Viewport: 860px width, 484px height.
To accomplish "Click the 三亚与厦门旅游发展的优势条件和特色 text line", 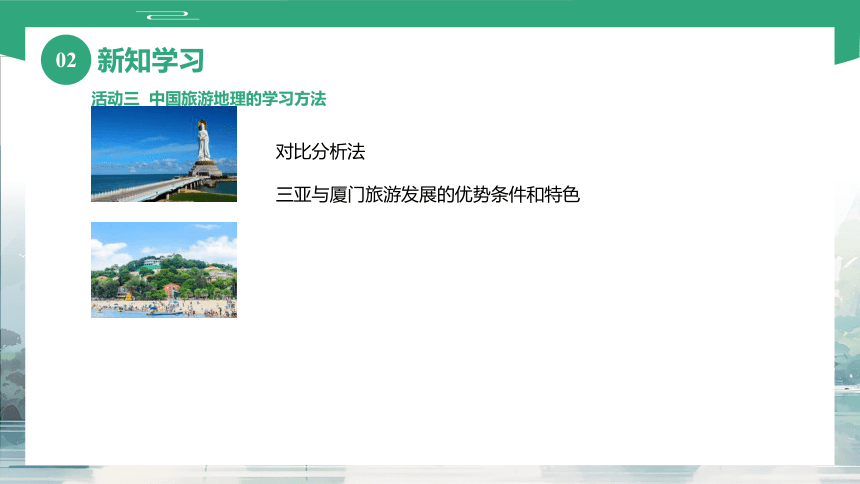I will [x=428, y=194].
